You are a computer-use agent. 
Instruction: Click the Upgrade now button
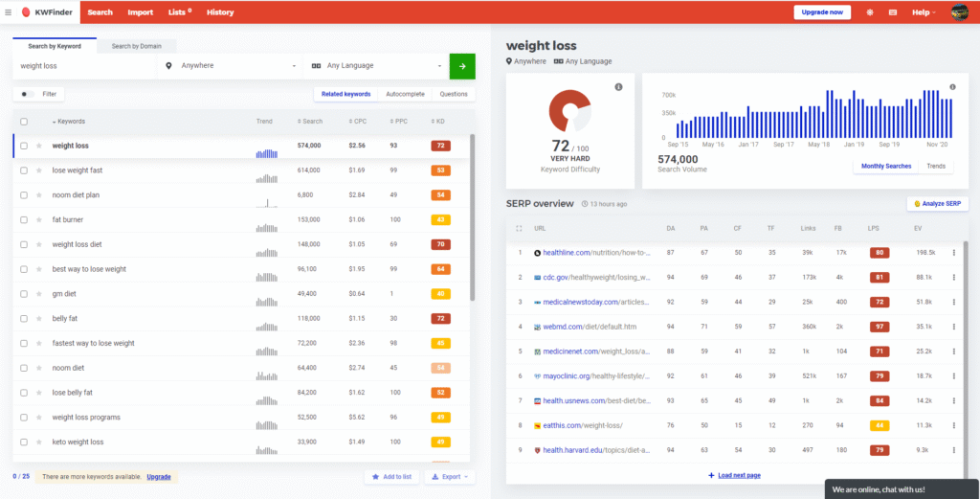[x=822, y=12]
